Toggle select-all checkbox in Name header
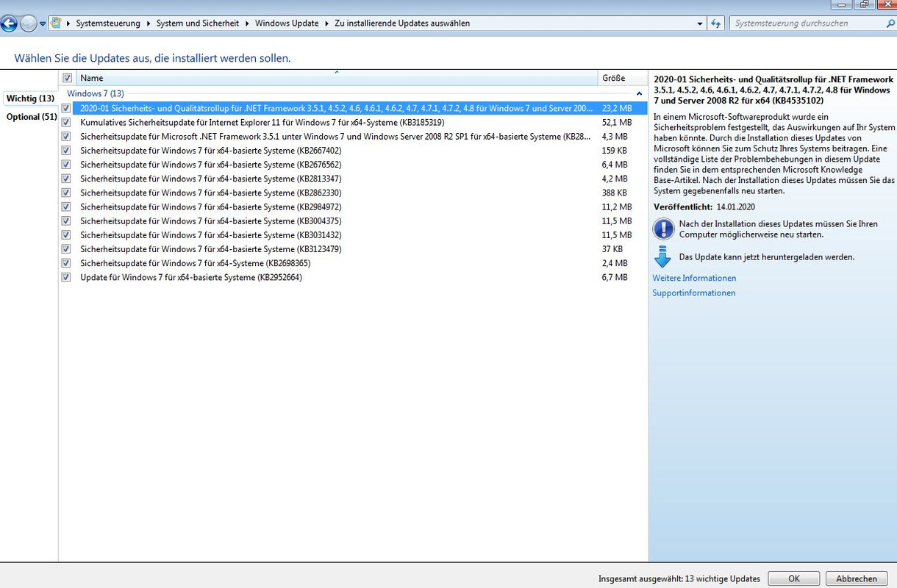The height and width of the screenshot is (588, 897). click(67, 78)
